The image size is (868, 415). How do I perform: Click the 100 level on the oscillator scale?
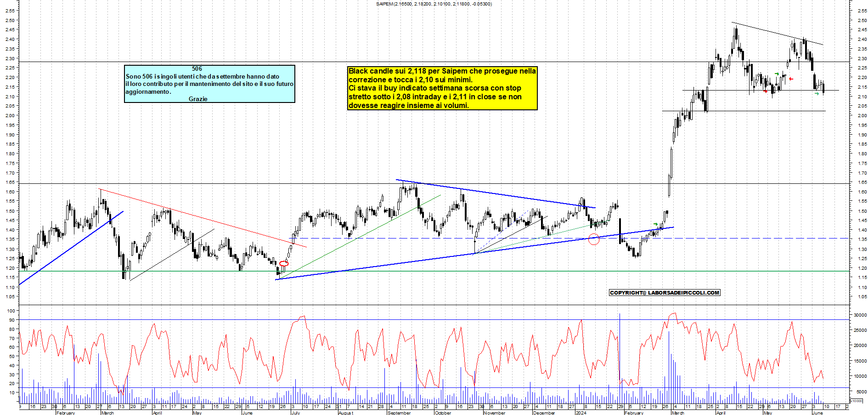coord(11,311)
